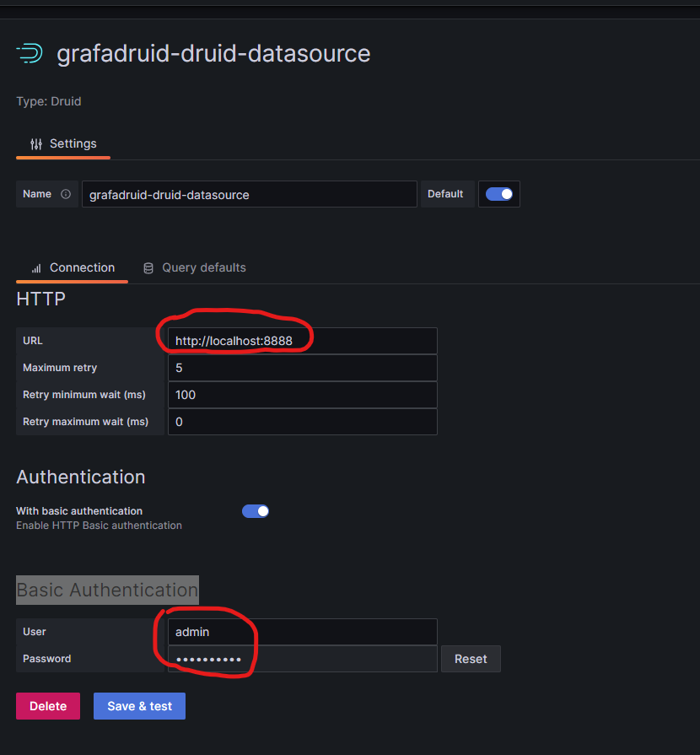The width and height of the screenshot is (700, 755).
Task: Click the Druid datasource logo icon
Action: (x=28, y=53)
